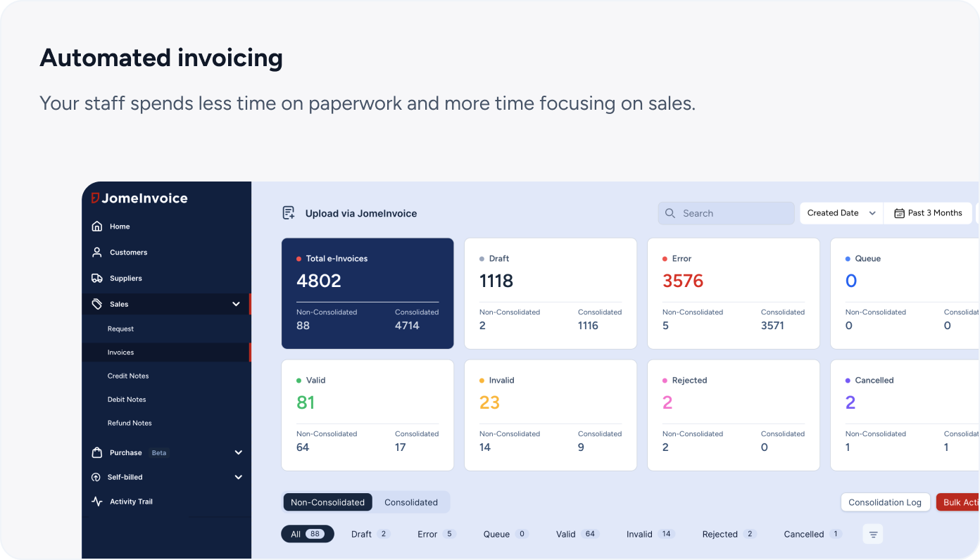Open Credit Notes in the sidebar
980x560 pixels.
128,376
